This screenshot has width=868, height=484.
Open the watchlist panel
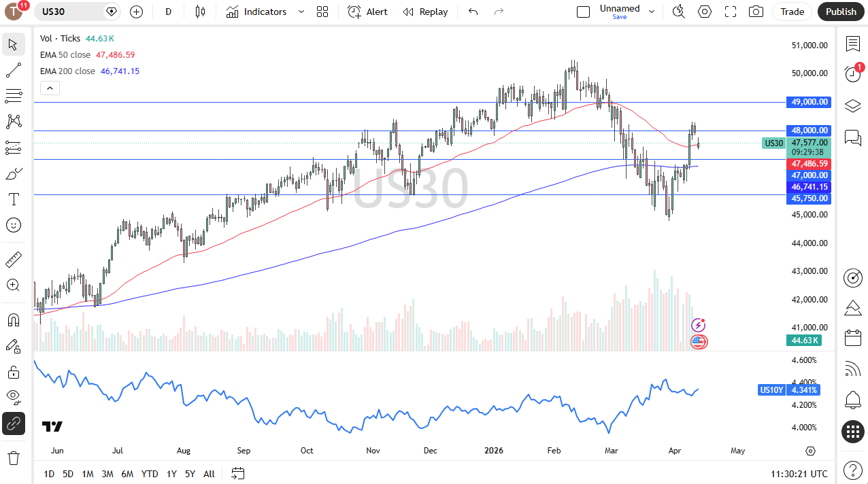pos(853,44)
